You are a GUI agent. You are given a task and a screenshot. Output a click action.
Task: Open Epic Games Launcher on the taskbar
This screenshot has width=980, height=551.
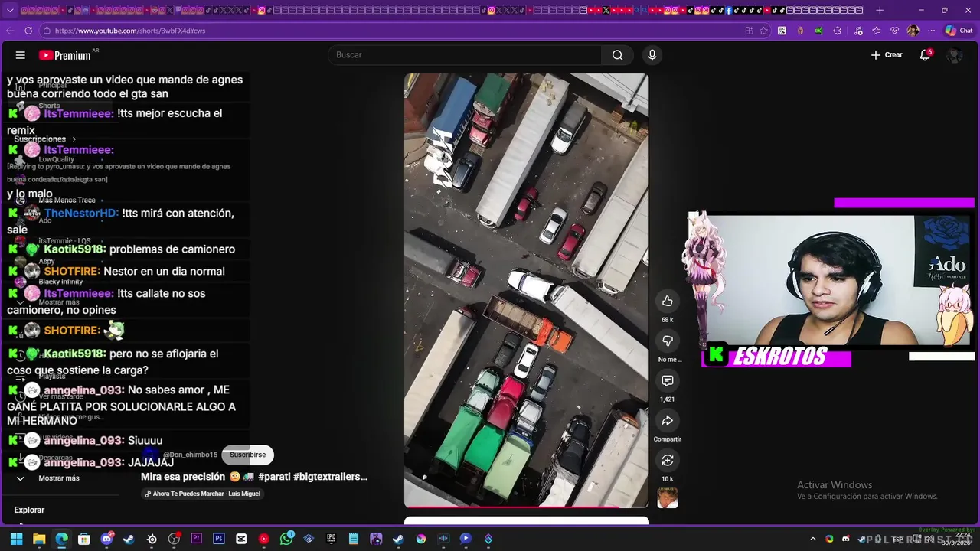tap(332, 539)
